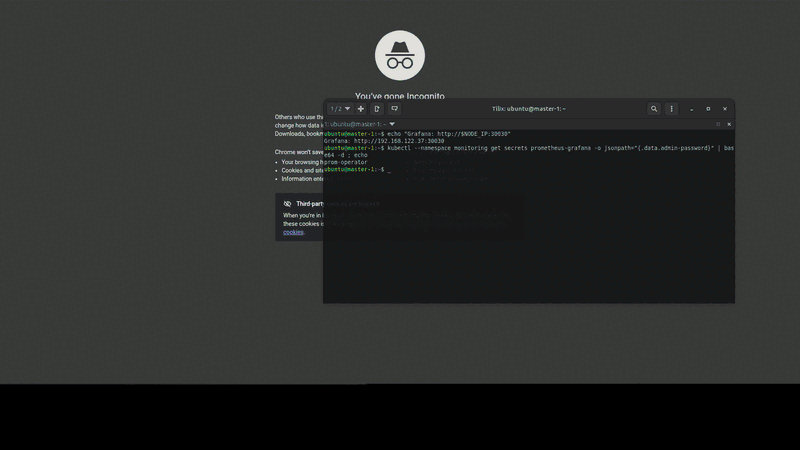This screenshot has height=450, width=800.
Task: Click the kubectl get secrets command line
Action: pos(529,152)
